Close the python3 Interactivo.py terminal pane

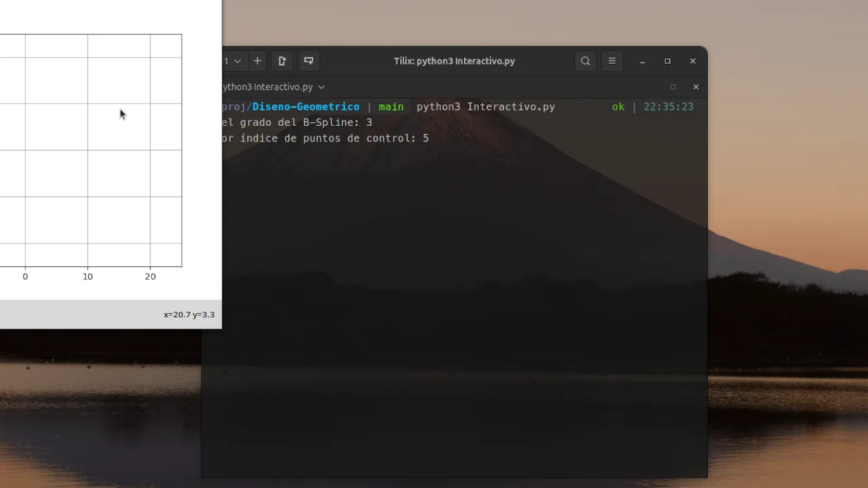(695, 87)
